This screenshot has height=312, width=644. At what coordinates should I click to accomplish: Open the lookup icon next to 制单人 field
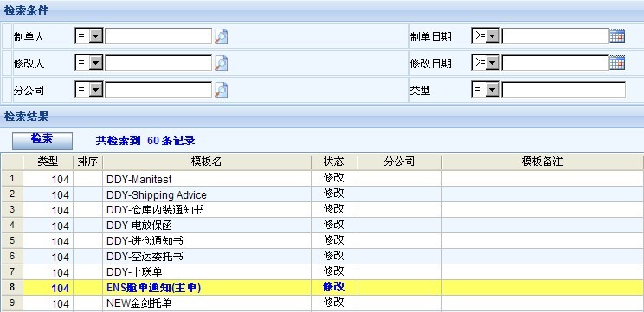[x=221, y=36]
